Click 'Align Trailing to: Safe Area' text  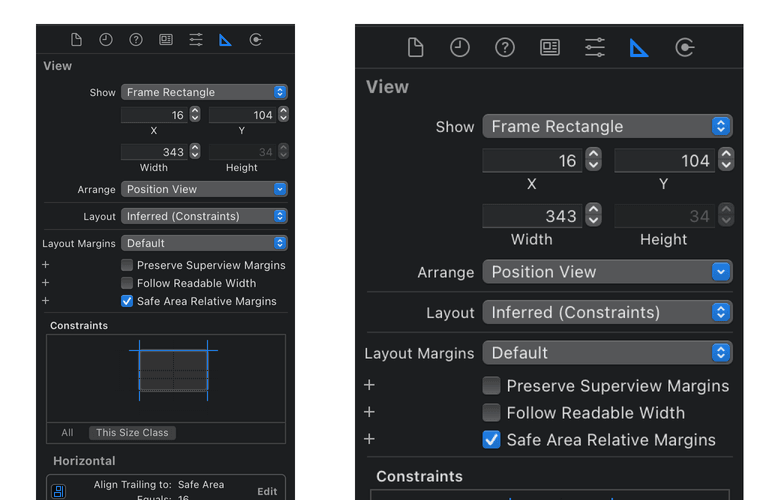(x=159, y=485)
